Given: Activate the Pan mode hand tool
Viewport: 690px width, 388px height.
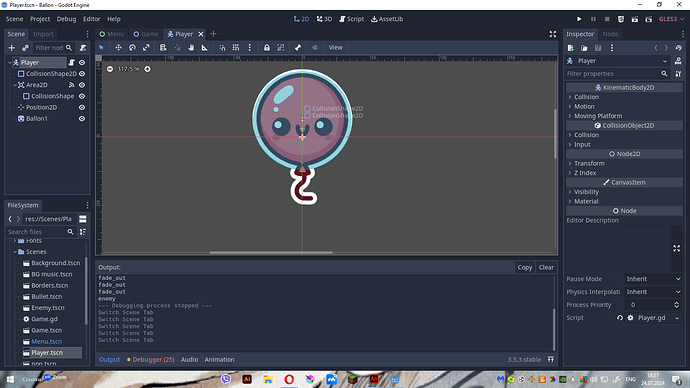Looking at the screenshot, I should 191,48.
